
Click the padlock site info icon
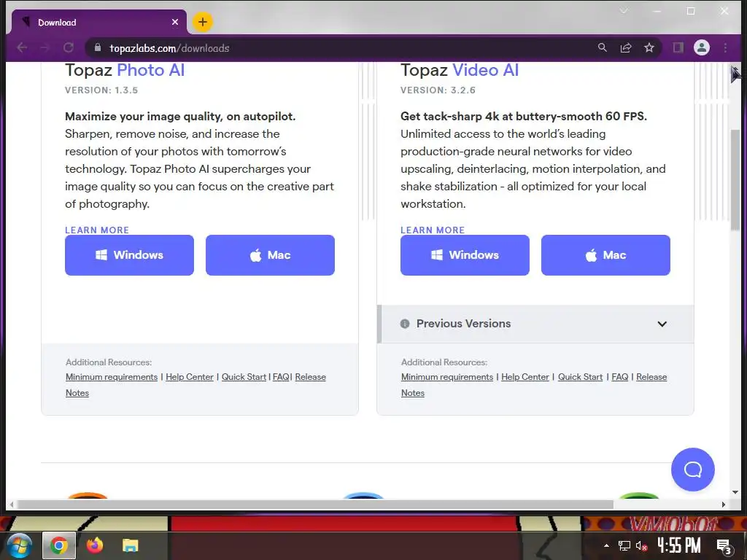pyautogui.click(x=98, y=47)
